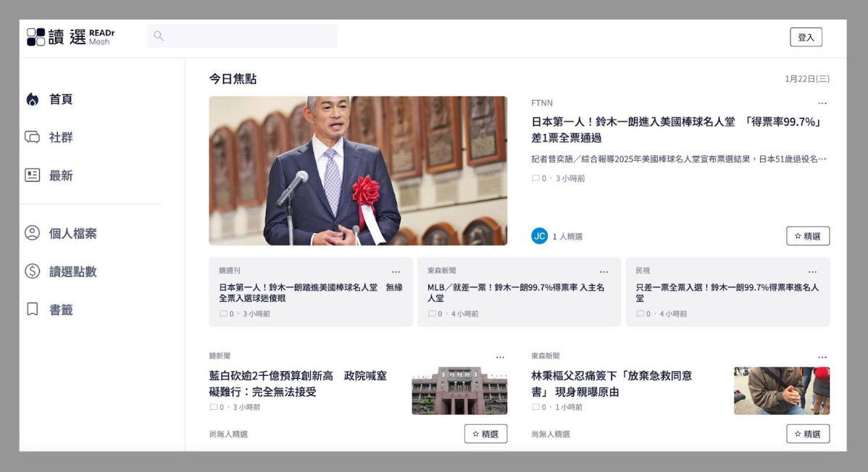Click the 民視 source label
The width and height of the screenshot is (868, 472).
click(643, 271)
